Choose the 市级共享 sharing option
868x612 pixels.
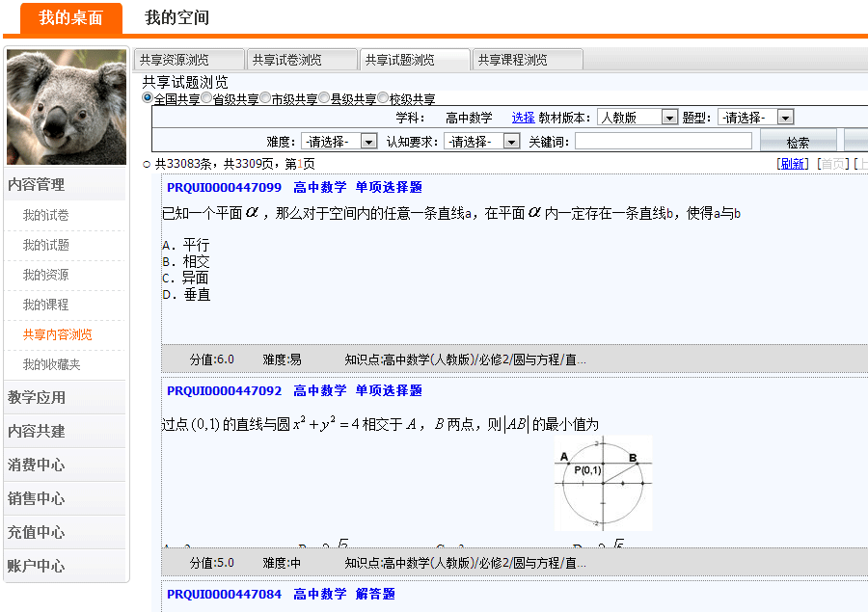point(265,98)
